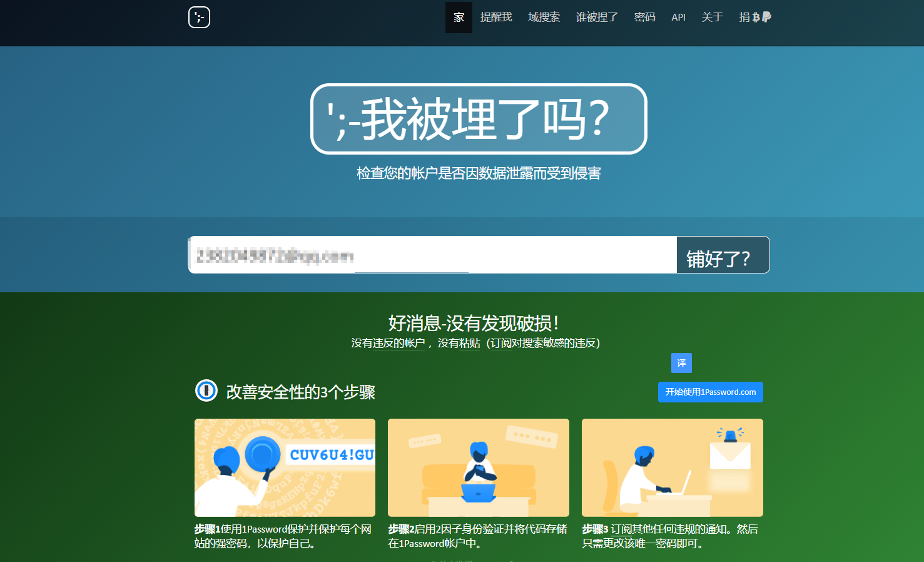Click 检查您的帐户是否因数据泄露而受到侵害 subtitle
This screenshot has height=562, width=924.
pos(479,173)
